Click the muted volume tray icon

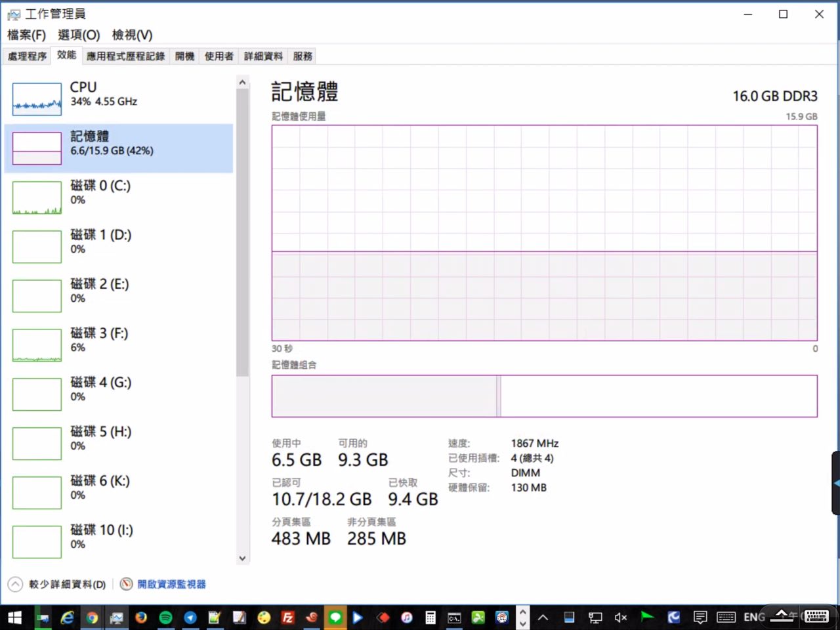pos(620,618)
